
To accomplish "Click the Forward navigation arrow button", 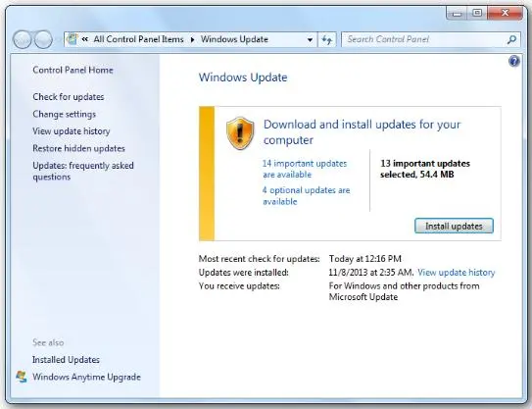I will pyautogui.click(x=43, y=39).
